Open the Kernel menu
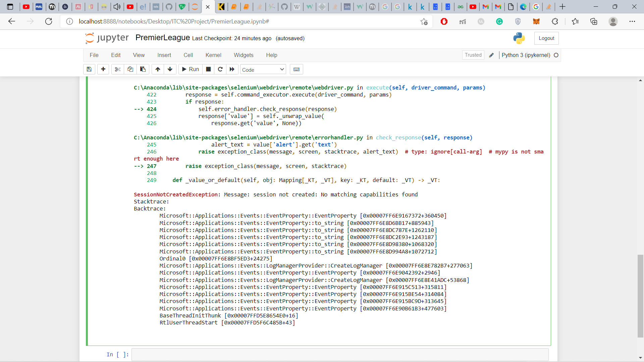 [x=213, y=55]
